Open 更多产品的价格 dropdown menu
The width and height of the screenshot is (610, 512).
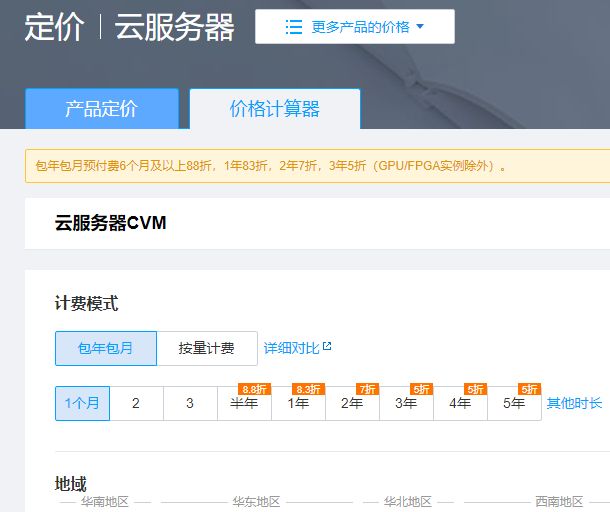pos(355,26)
